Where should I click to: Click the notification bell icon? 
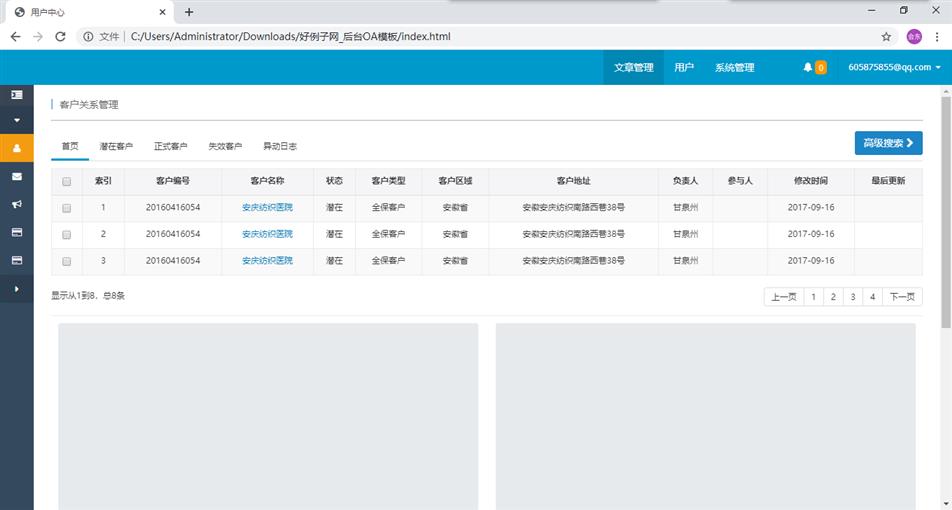coord(808,68)
